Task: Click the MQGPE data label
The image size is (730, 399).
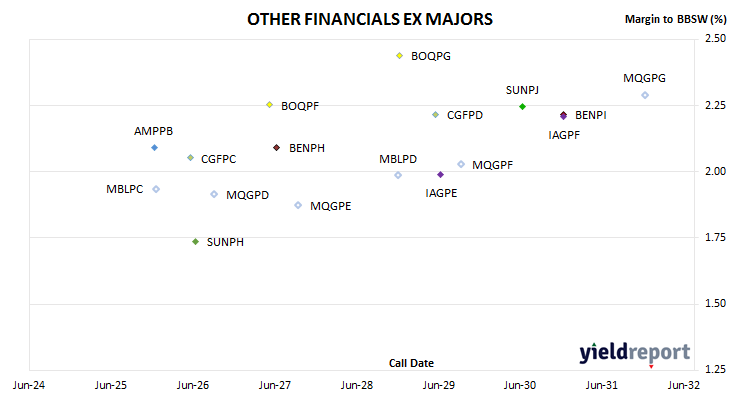Action: [331, 206]
